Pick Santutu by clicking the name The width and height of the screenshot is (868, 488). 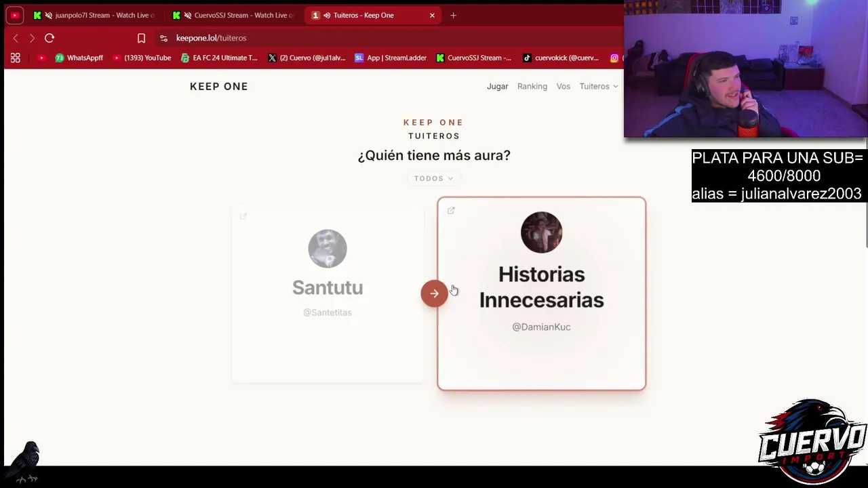tap(328, 287)
